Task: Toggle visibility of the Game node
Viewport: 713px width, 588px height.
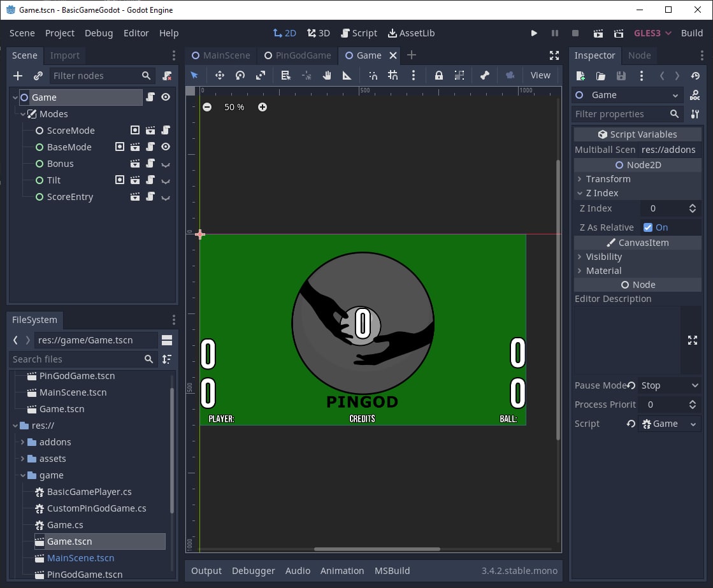Action: [x=166, y=97]
